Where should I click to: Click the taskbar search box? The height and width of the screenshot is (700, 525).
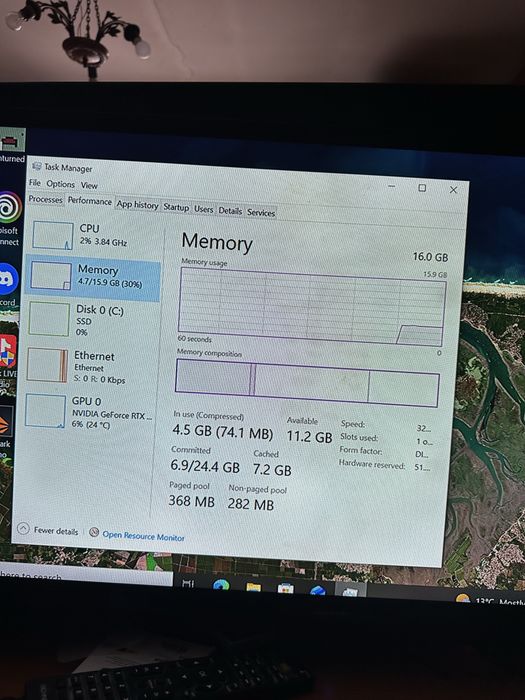click(x=85, y=577)
